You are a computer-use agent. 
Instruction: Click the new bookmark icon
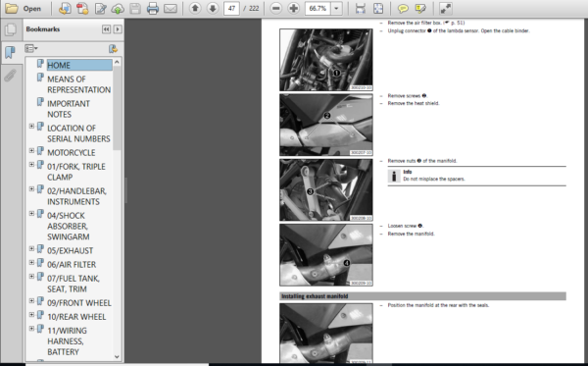tap(113, 48)
